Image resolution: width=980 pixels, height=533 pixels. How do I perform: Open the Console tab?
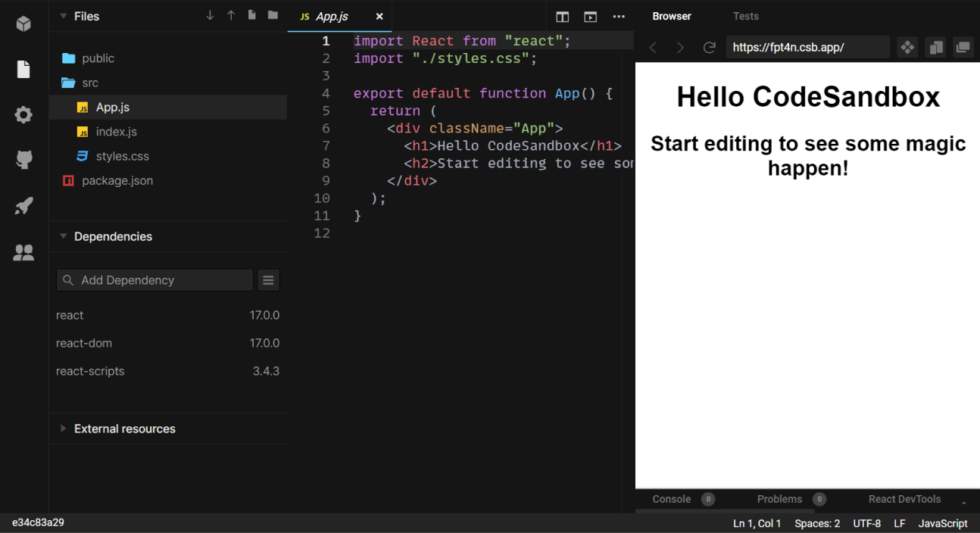tap(671, 499)
